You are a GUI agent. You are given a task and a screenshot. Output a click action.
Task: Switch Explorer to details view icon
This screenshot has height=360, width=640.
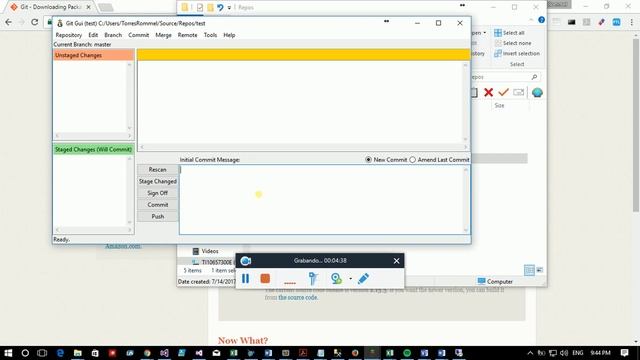point(529,270)
